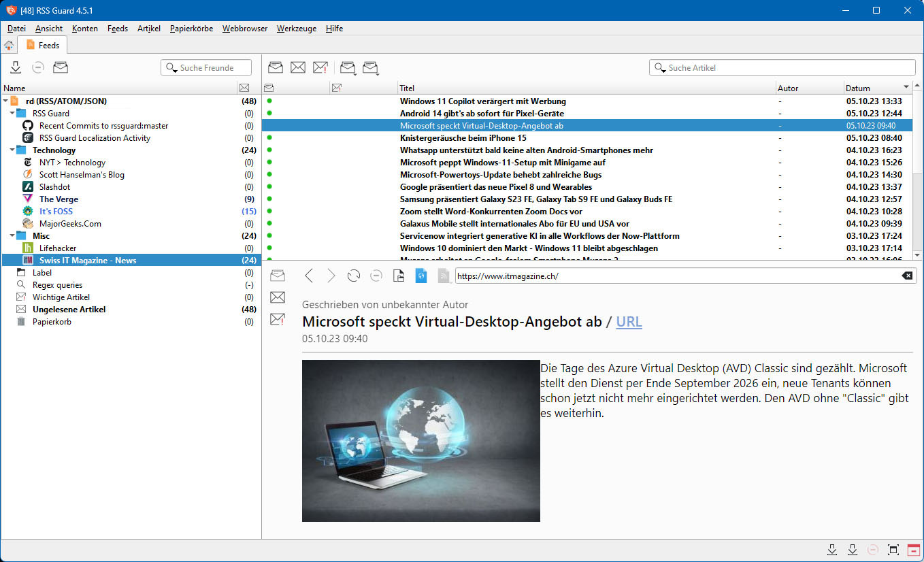Flag previewed article important in preview sidebar
Screen dimensions: 924x562
278,319
